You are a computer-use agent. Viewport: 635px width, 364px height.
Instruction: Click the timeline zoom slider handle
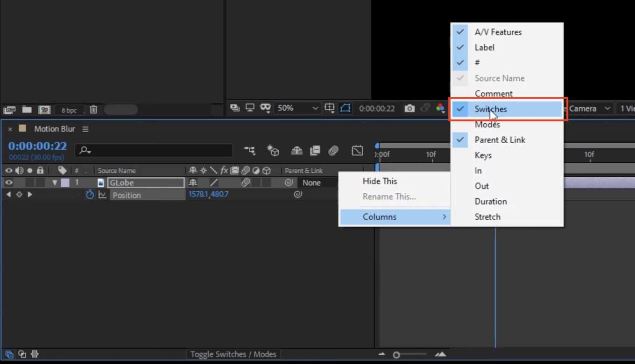pos(396,355)
